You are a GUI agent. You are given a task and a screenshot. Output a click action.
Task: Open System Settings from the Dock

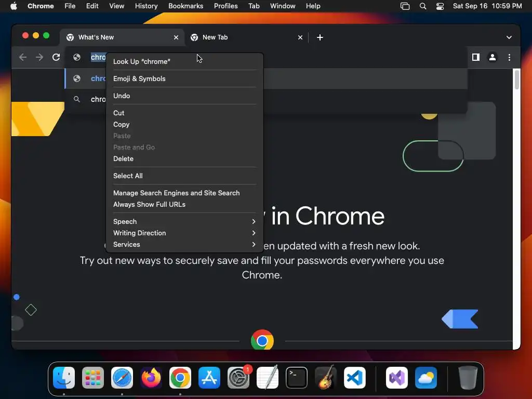(238, 378)
